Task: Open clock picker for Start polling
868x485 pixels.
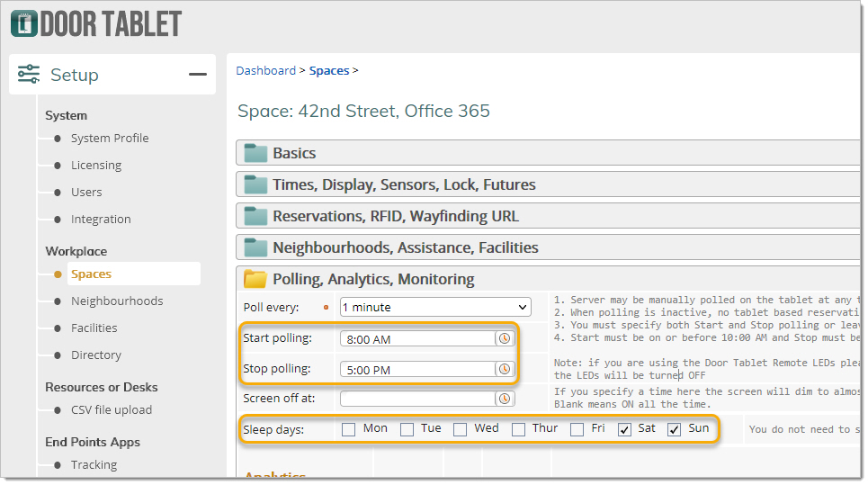Action: pos(505,338)
